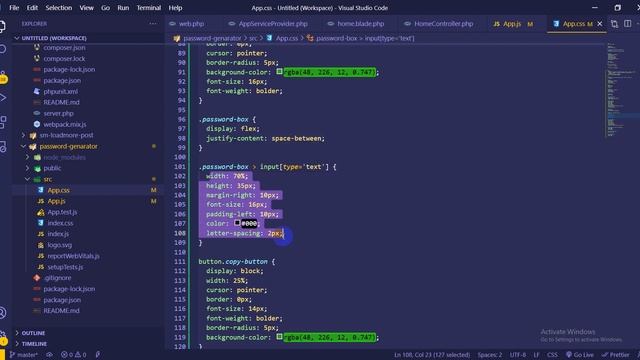The height and width of the screenshot is (360, 640).
Task: Split the editor to the right
Action: pyautogui.click(x=627, y=24)
